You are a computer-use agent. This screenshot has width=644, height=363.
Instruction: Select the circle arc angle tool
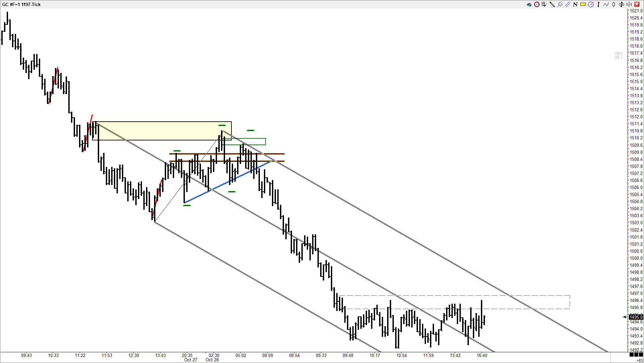591,4
